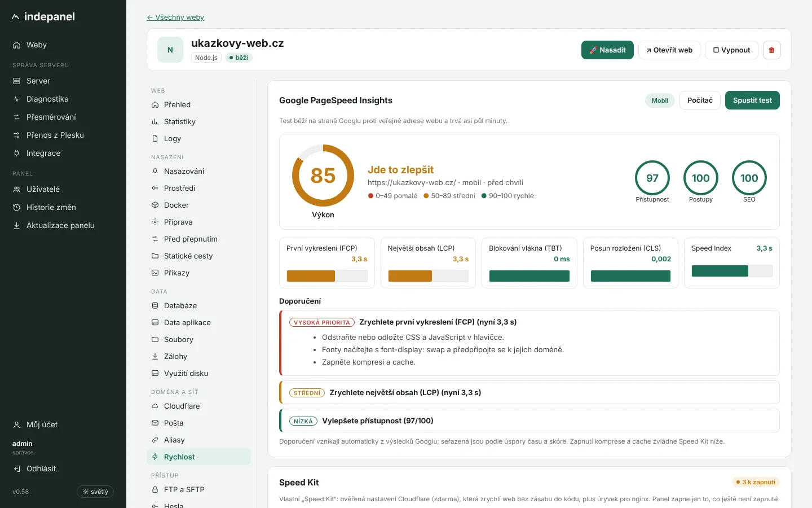
Task: Click the Postupy score circle
Action: pyautogui.click(x=701, y=178)
